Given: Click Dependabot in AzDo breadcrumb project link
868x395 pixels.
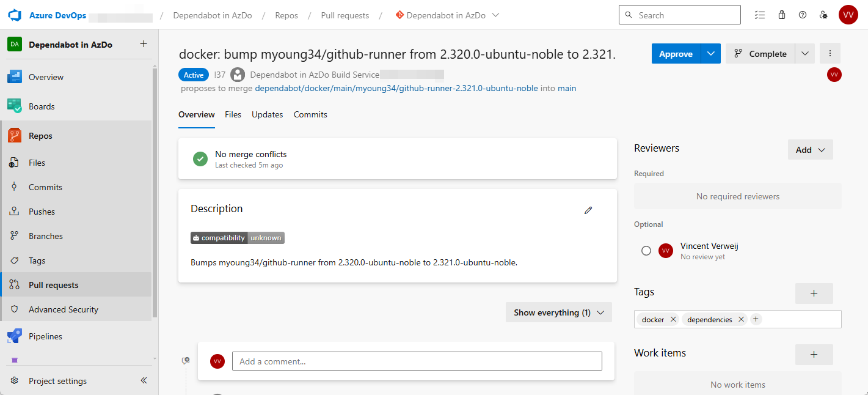Looking at the screenshot, I should [x=213, y=15].
